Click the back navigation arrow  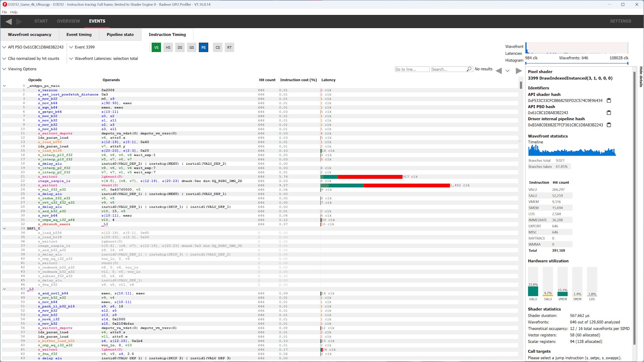click(x=9, y=21)
